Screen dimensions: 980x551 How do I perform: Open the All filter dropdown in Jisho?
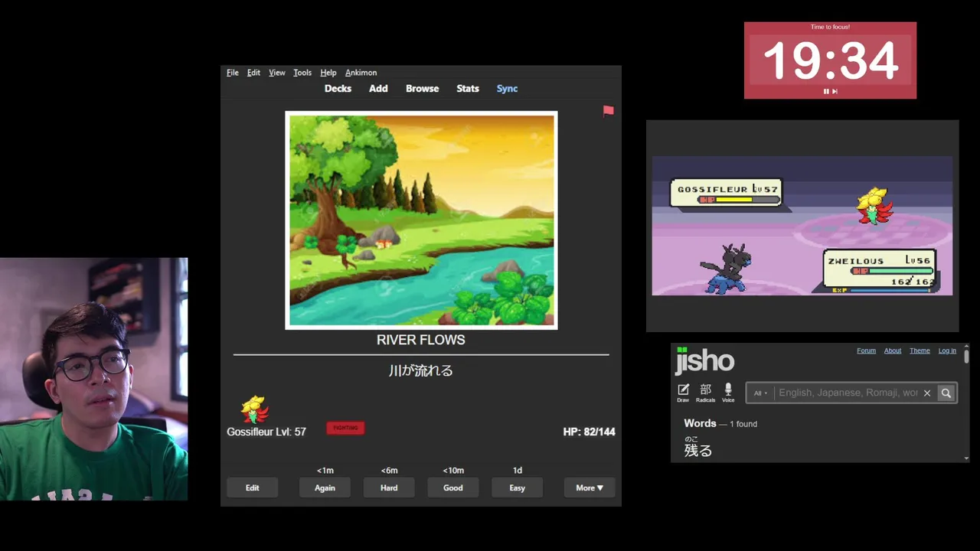click(x=760, y=393)
